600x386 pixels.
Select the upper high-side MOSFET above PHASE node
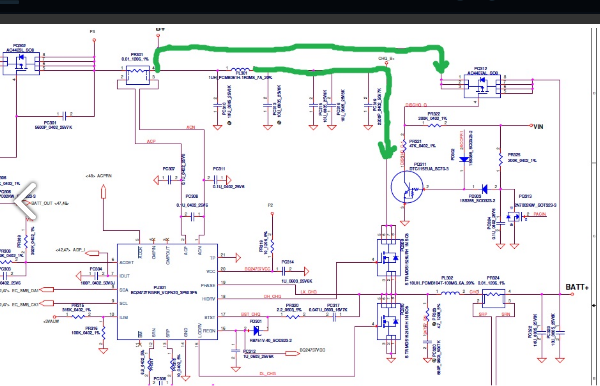point(388,257)
